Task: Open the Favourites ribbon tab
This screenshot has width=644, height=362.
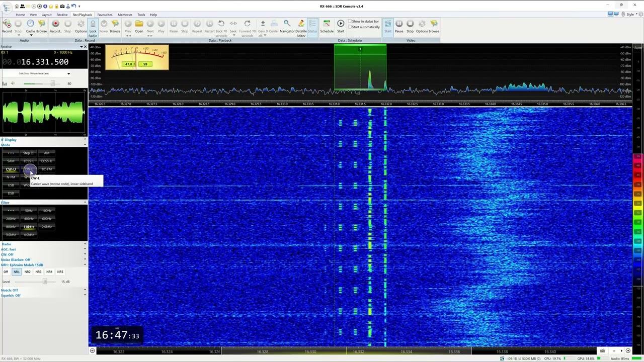Action: coord(105,15)
